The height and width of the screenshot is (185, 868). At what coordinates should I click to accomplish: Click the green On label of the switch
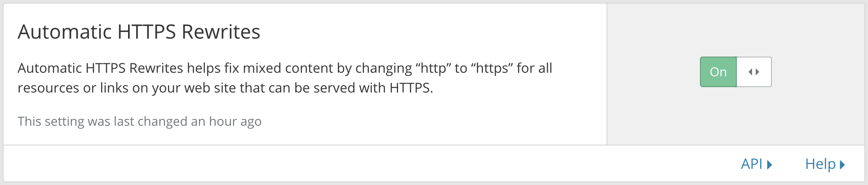(x=718, y=72)
